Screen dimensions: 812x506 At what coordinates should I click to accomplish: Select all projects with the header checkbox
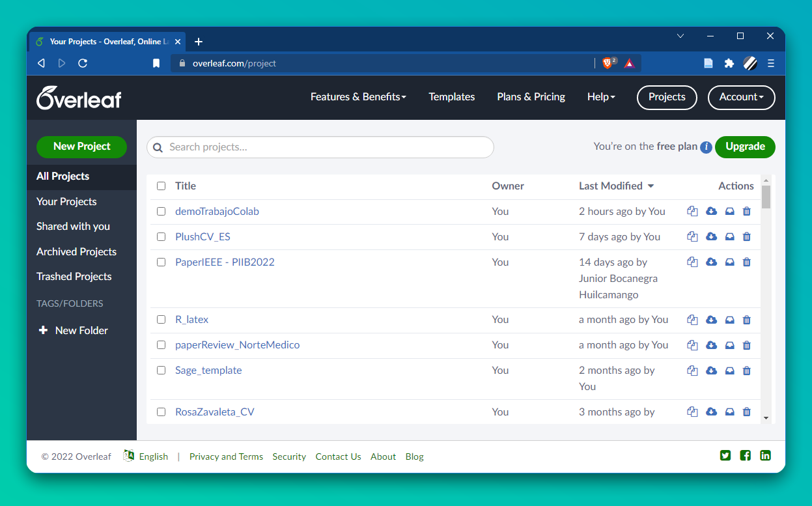click(x=161, y=186)
